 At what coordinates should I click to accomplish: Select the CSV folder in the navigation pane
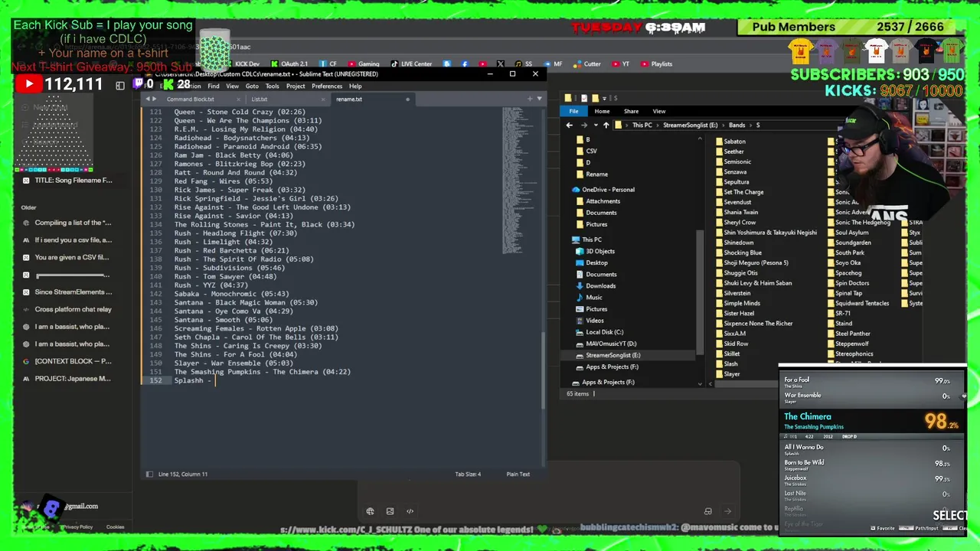point(591,151)
